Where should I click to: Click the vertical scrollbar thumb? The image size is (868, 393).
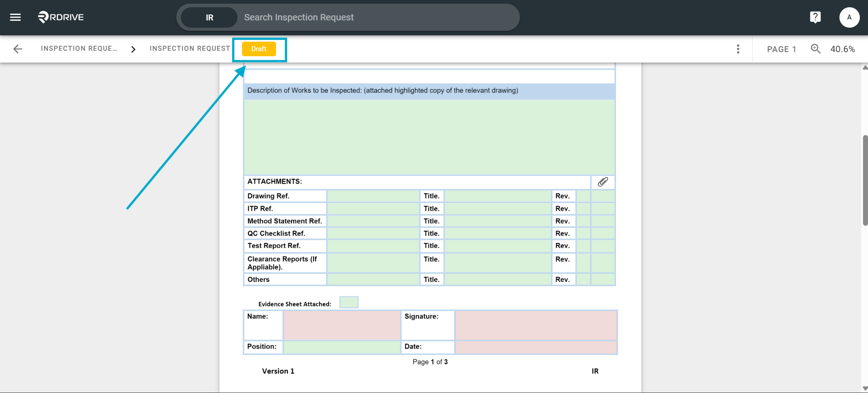(865, 180)
